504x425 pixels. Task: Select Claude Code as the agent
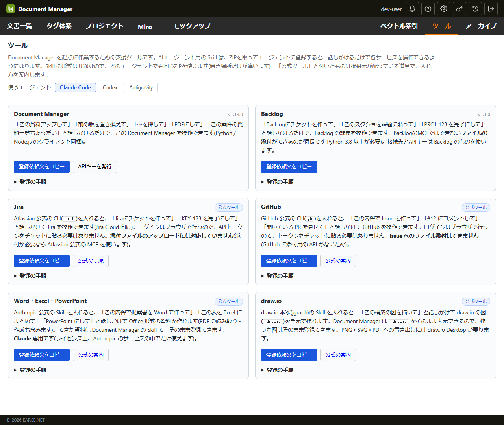coord(75,87)
